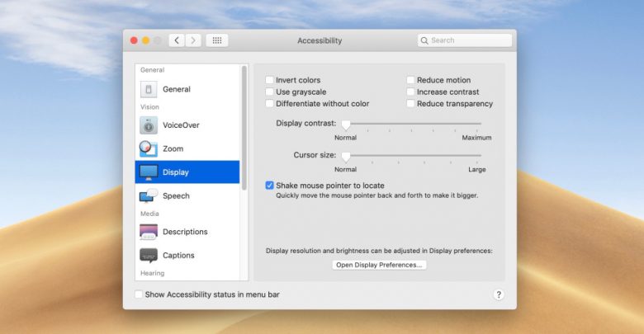Select the Speech text label in sidebar
This screenshot has height=334, width=644.
tap(176, 196)
